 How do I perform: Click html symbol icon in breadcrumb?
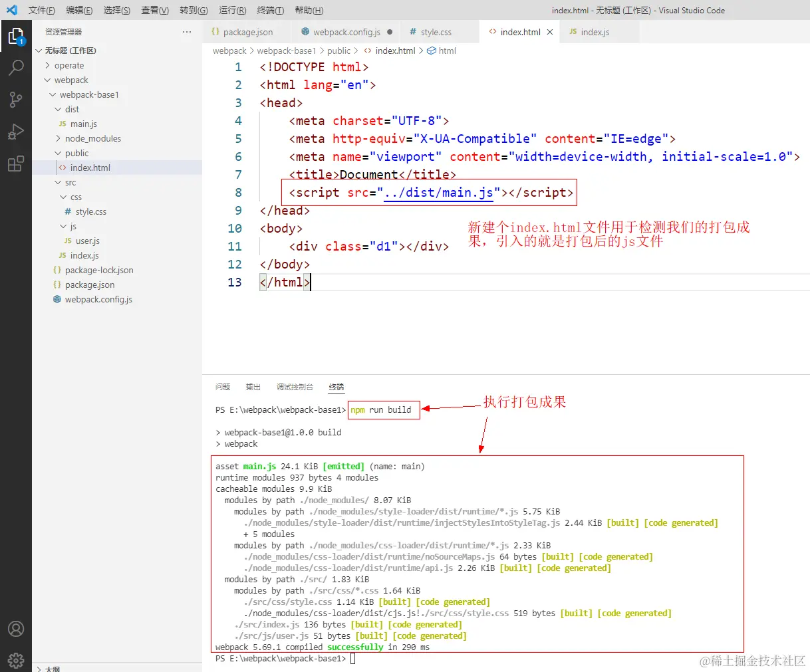432,51
